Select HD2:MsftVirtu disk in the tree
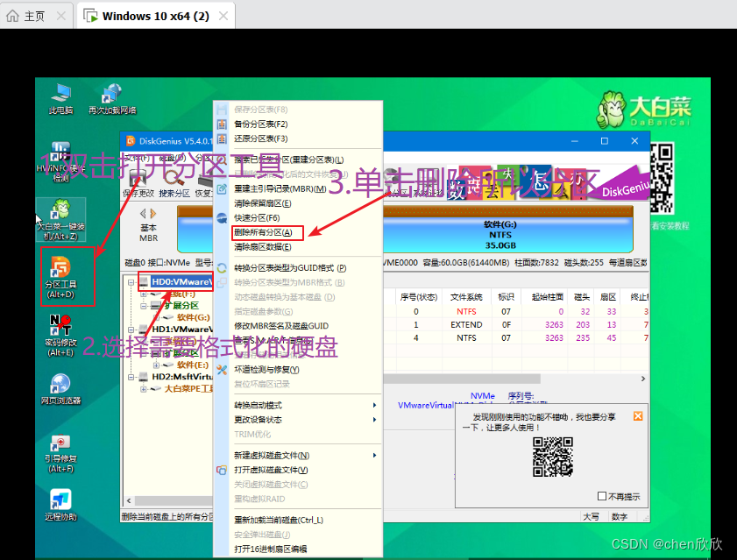The height and width of the screenshot is (560, 737). [x=182, y=377]
